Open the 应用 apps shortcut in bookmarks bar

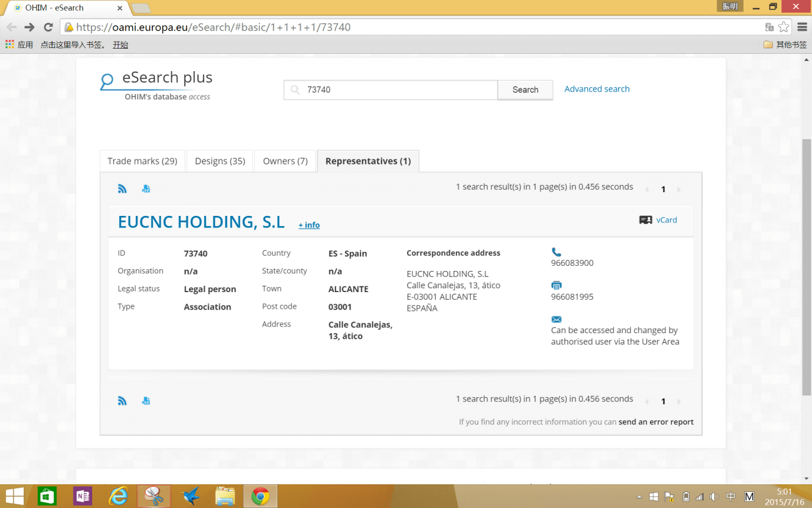click(x=19, y=45)
